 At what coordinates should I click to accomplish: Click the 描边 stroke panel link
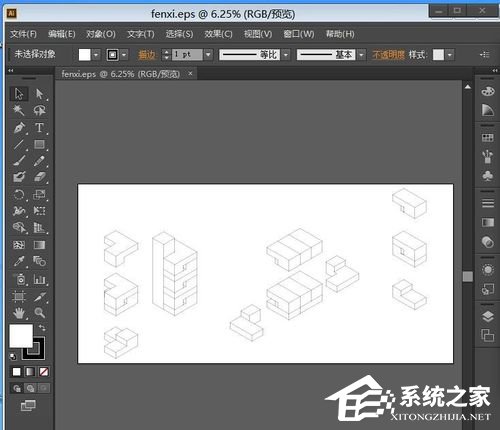pyautogui.click(x=147, y=55)
